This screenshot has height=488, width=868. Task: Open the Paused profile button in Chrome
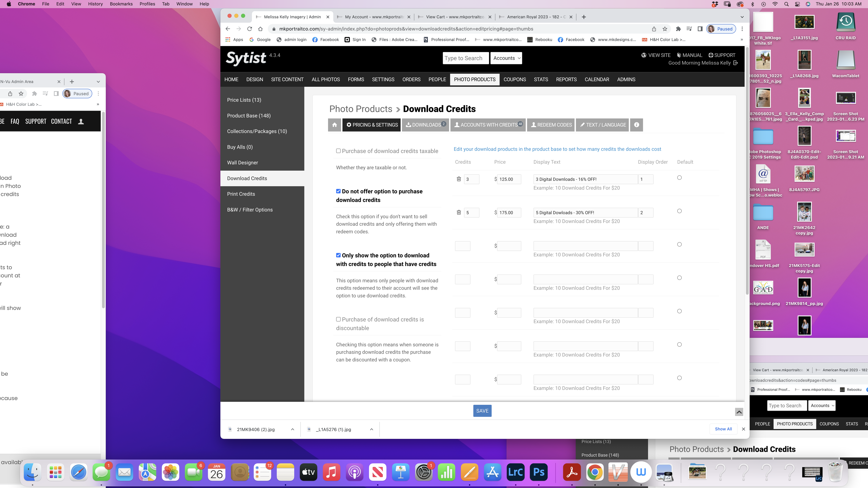pyautogui.click(x=721, y=29)
